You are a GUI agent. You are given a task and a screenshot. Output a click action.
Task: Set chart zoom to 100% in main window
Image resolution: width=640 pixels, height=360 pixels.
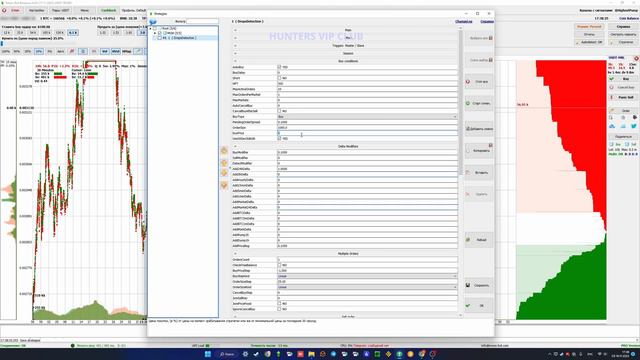(x=6, y=51)
